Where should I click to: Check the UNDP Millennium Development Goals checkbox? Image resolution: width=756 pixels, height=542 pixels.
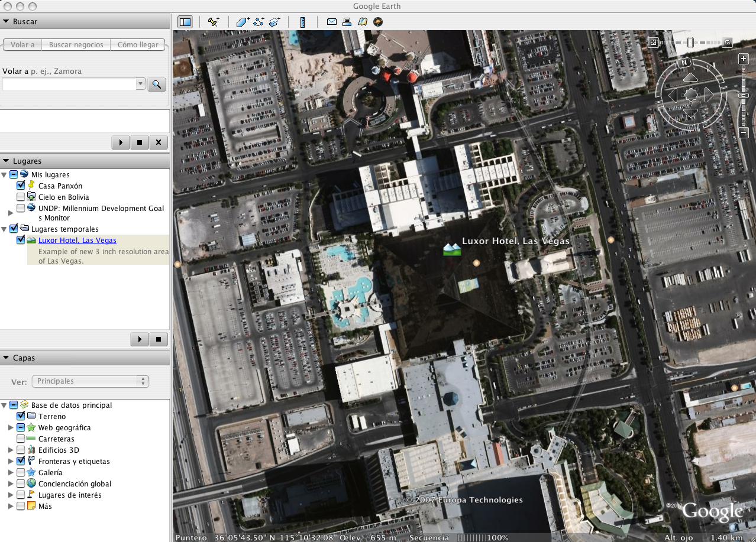click(21, 208)
